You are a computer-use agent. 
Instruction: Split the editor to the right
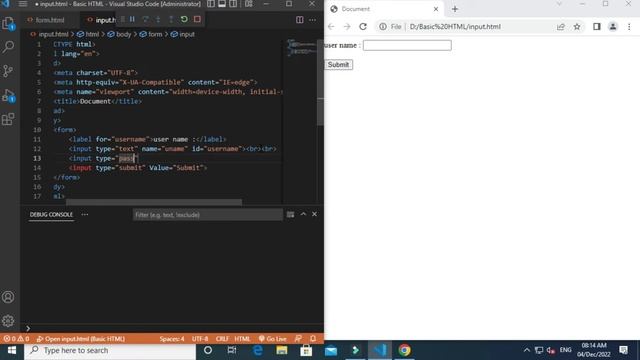pos(300,20)
